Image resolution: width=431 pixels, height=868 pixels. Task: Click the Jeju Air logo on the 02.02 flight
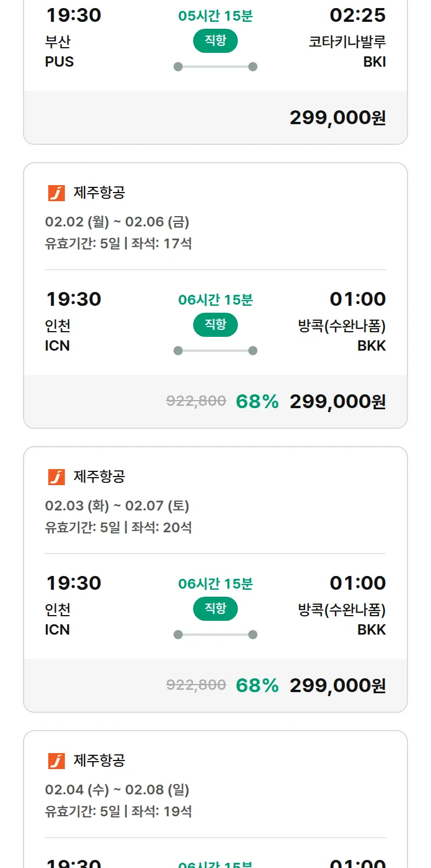56,193
